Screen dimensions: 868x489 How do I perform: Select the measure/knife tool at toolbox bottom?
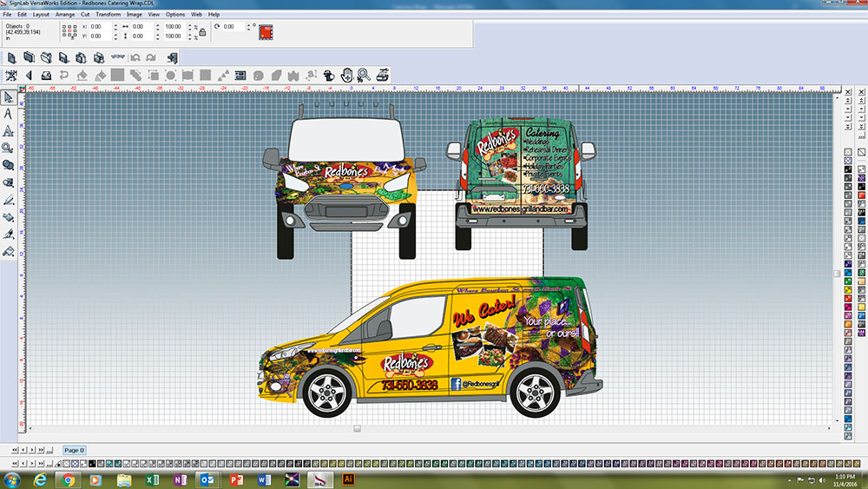(8, 251)
